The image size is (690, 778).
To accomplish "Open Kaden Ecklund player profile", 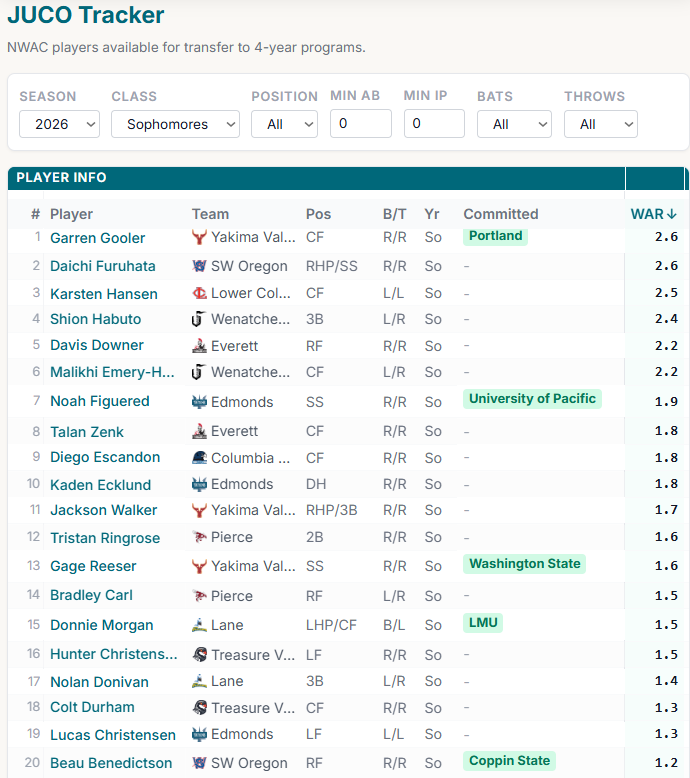I will 101,485.
